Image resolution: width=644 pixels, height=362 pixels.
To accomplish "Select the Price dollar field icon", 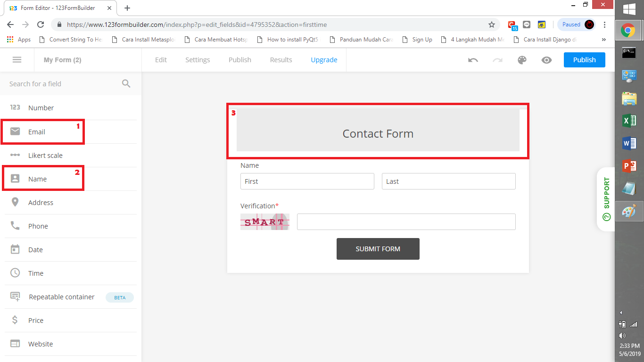I will [x=16, y=320].
